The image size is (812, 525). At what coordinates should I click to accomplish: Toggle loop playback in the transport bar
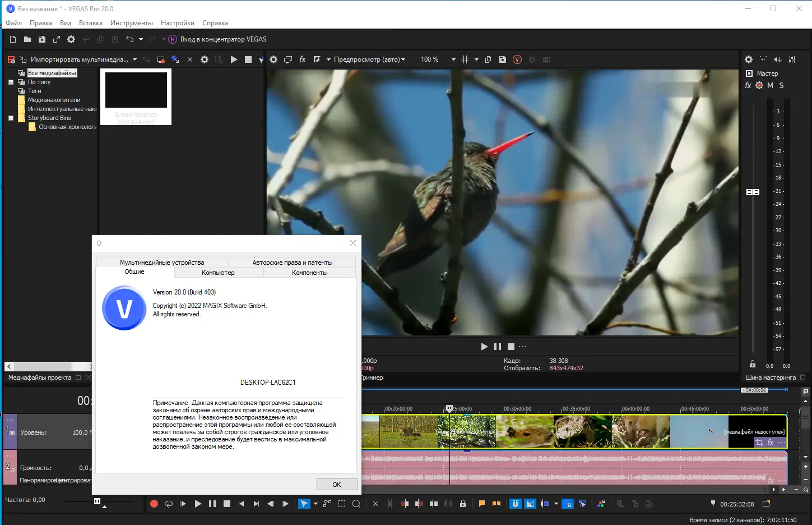(169, 504)
